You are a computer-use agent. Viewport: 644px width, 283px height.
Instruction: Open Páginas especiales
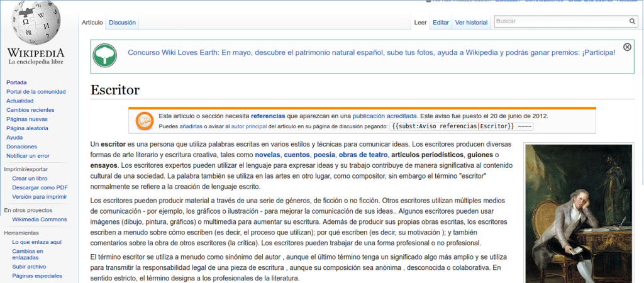point(37,276)
